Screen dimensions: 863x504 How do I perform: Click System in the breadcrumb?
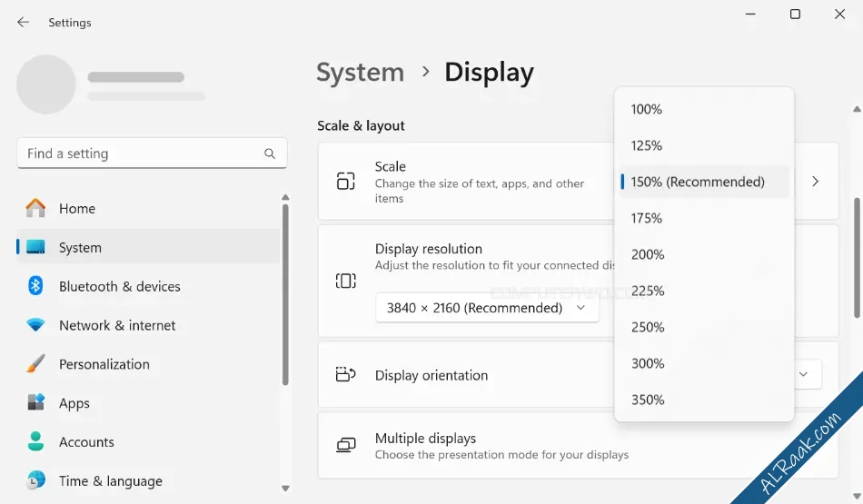click(361, 72)
